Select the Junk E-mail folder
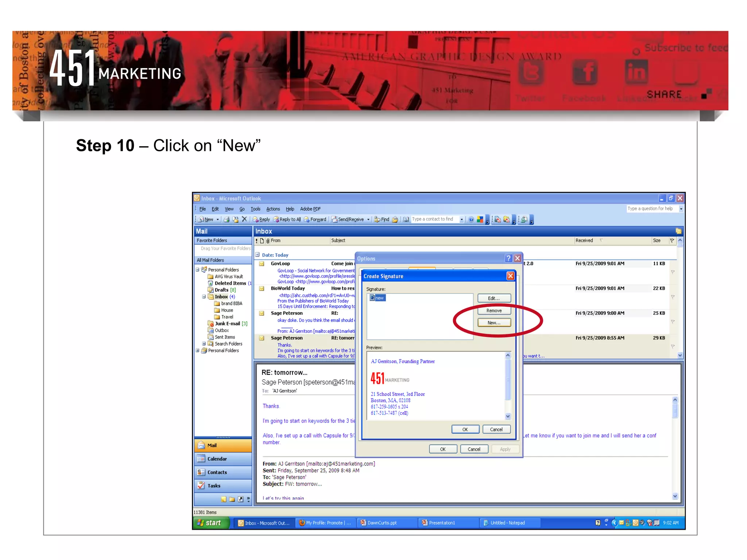747x560 pixels. 227,324
